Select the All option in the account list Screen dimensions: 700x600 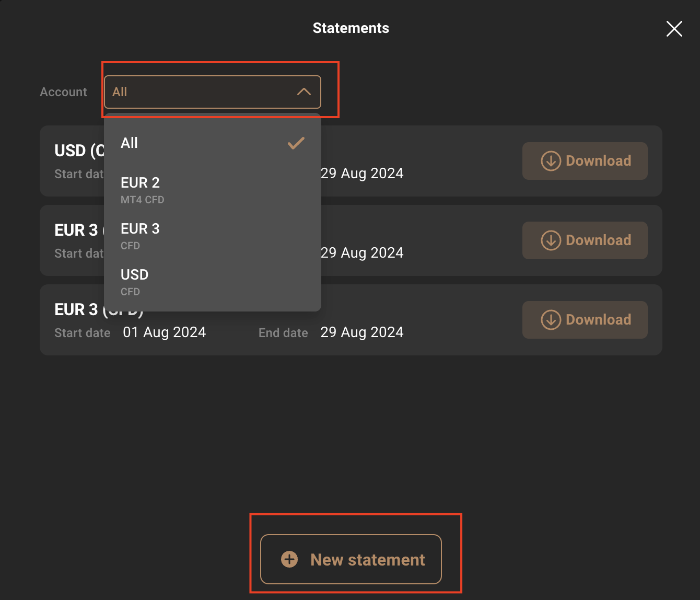click(130, 143)
